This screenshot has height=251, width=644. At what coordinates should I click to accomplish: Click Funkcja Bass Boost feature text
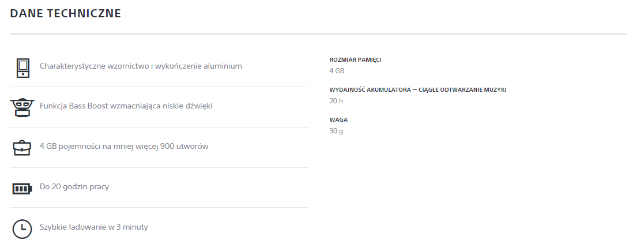click(126, 106)
